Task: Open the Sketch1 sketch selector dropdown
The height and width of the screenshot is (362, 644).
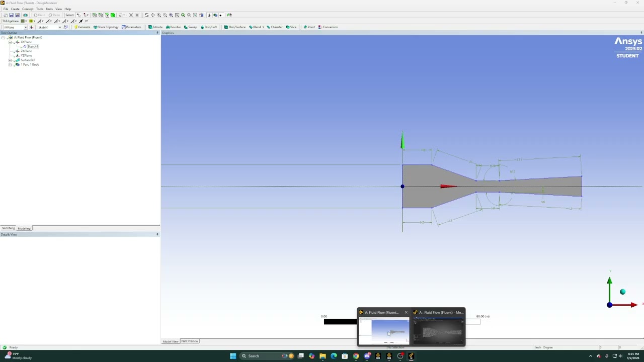Action: tap(59, 27)
